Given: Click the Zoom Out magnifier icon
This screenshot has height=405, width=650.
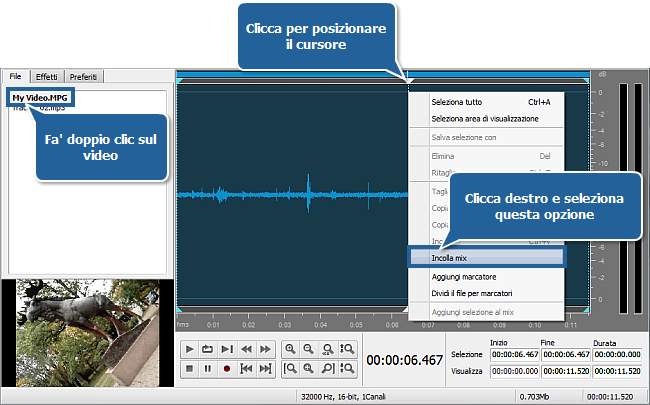Looking at the screenshot, I should [309, 349].
